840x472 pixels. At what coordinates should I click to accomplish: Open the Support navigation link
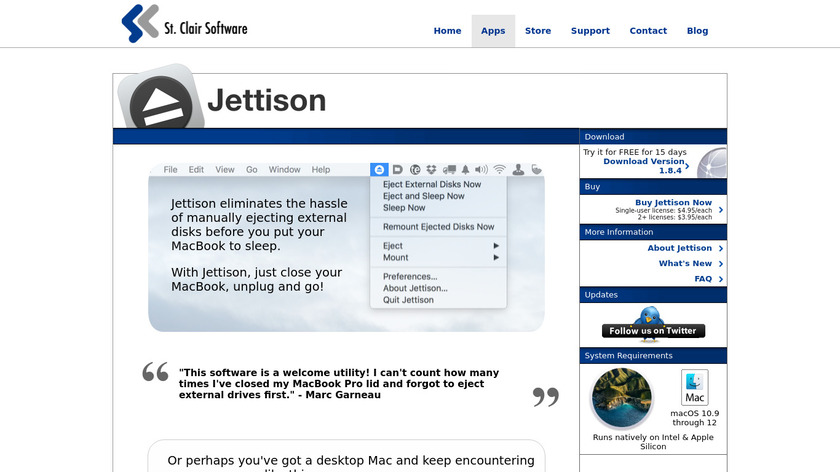tap(590, 31)
